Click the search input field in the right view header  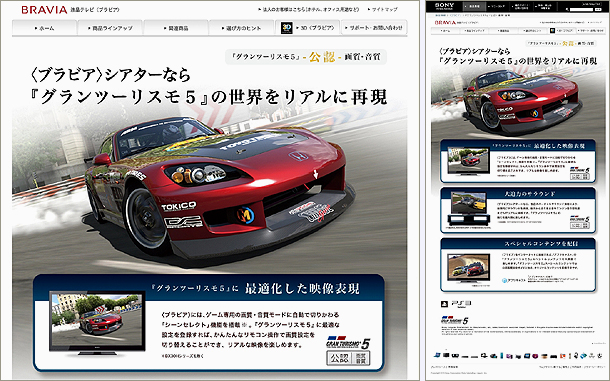click(581, 9)
